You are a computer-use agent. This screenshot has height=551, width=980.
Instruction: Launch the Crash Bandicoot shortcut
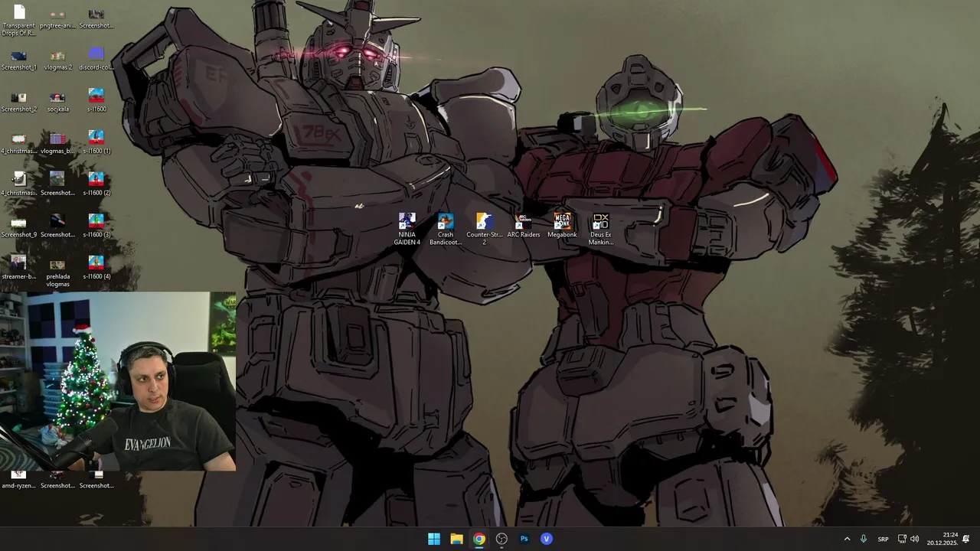pos(446,229)
